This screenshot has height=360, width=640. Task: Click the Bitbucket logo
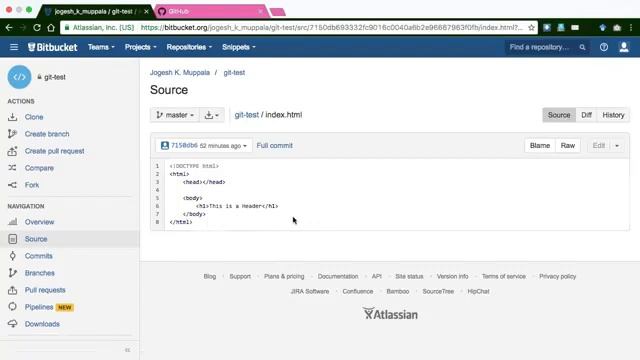[x=52, y=47]
